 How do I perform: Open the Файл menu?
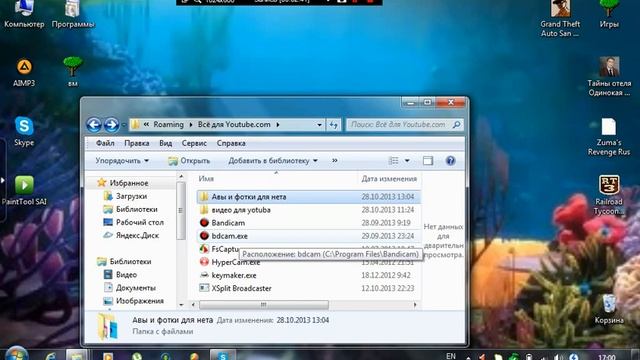pyautogui.click(x=105, y=143)
